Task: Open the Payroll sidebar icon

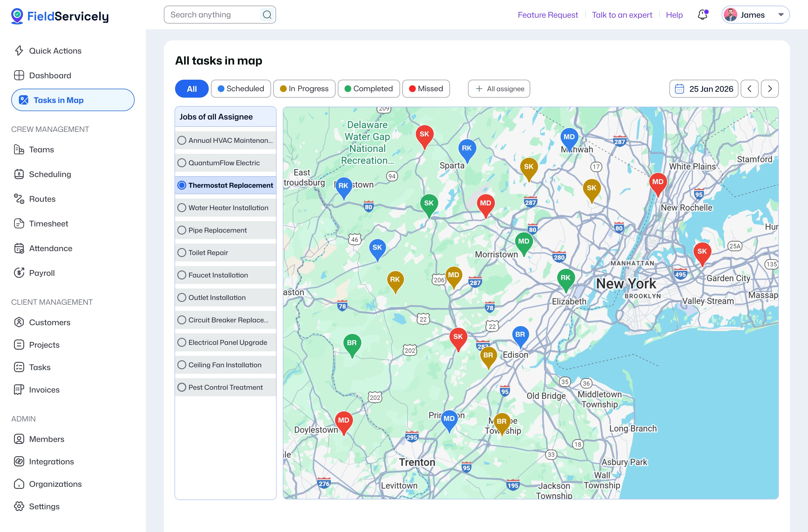Action: coord(19,273)
